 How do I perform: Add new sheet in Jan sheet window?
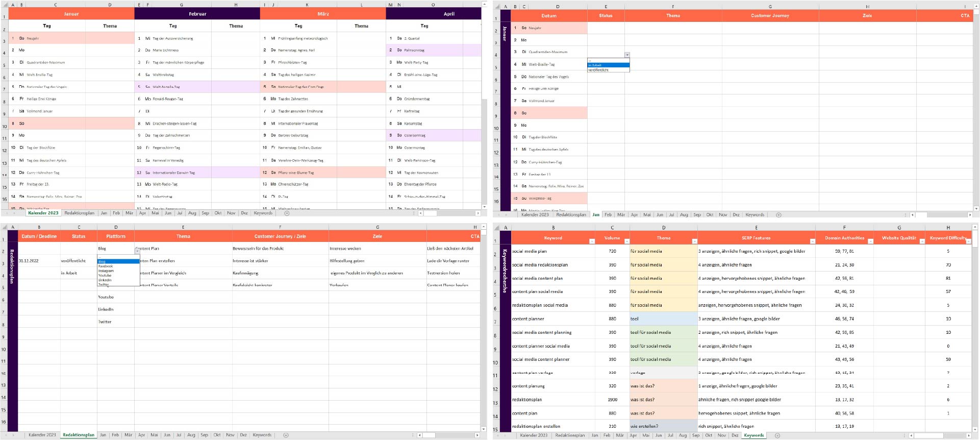click(778, 215)
